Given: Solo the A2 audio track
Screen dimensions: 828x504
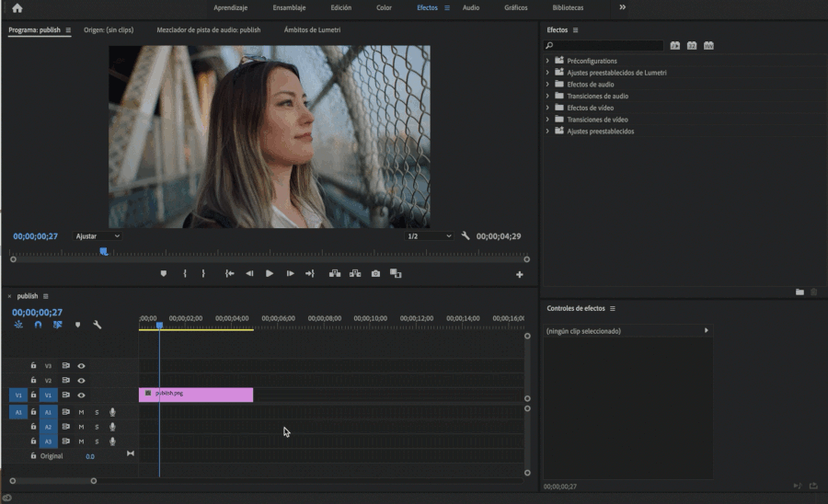Looking at the screenshot, I should coord(97,427).
